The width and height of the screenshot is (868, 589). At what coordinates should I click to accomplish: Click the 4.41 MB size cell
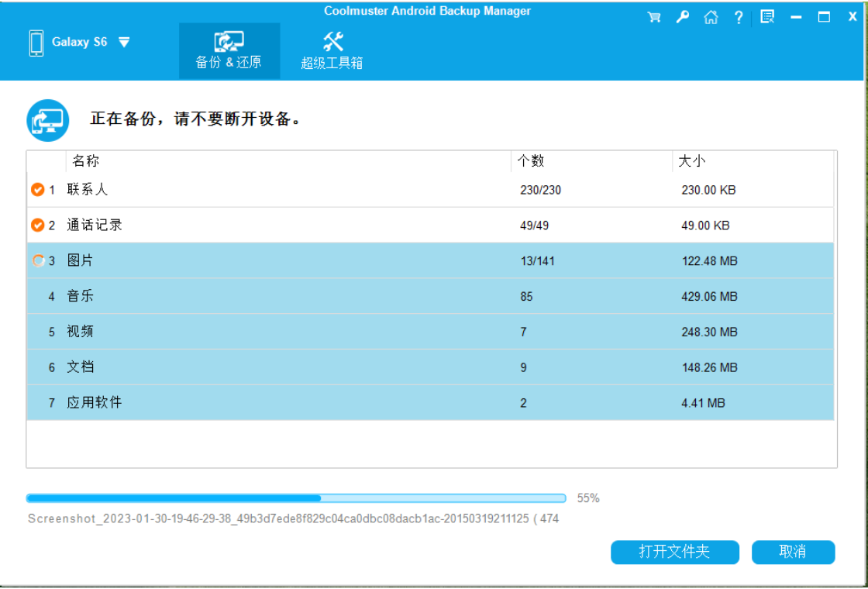pyautogui.click(x=703, y=403)
